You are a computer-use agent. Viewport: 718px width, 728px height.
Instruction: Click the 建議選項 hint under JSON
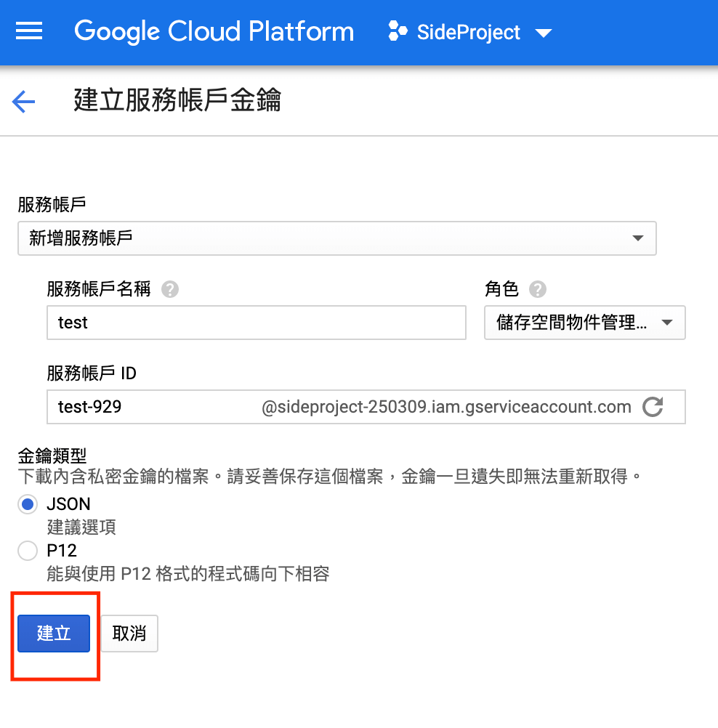[81, 527]
